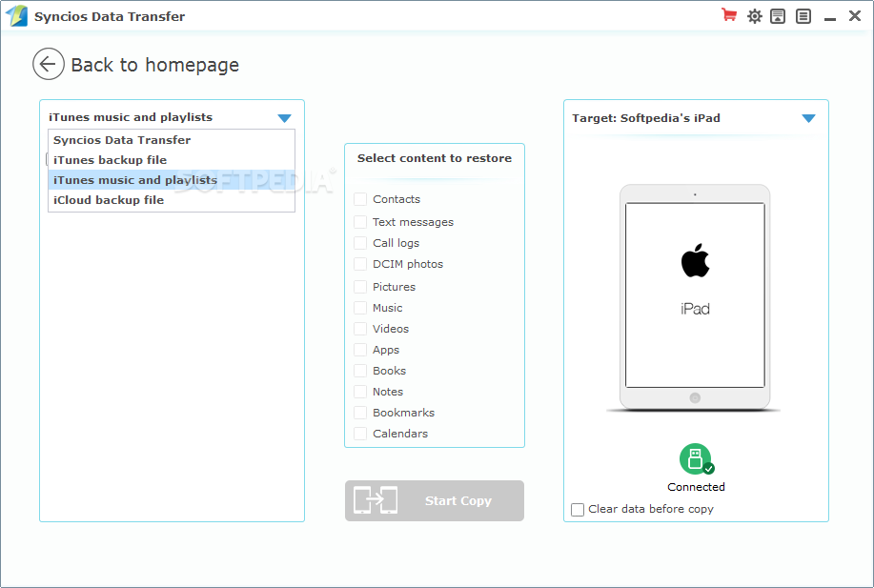The image size is (874, 588).
Task: Click the shopping cart purchase icon
Action: (728, 15)
